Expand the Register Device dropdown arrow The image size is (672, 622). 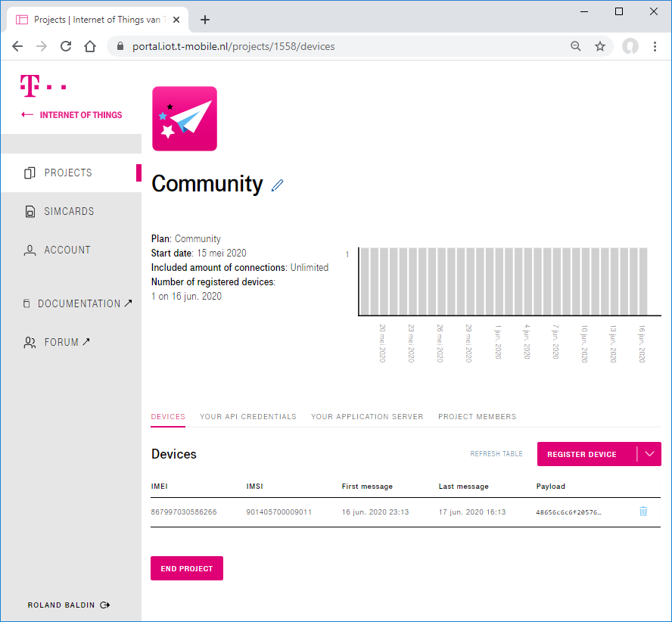point(649,454)
